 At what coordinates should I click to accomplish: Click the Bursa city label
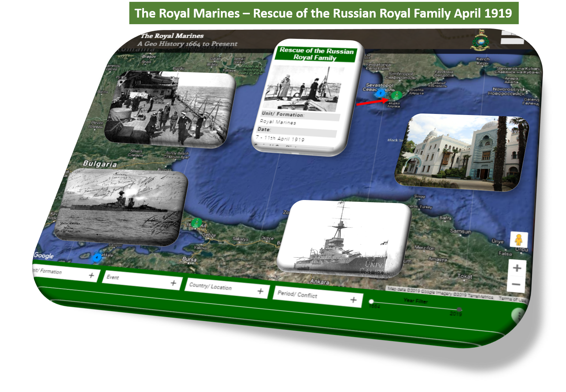click(189, 259)
